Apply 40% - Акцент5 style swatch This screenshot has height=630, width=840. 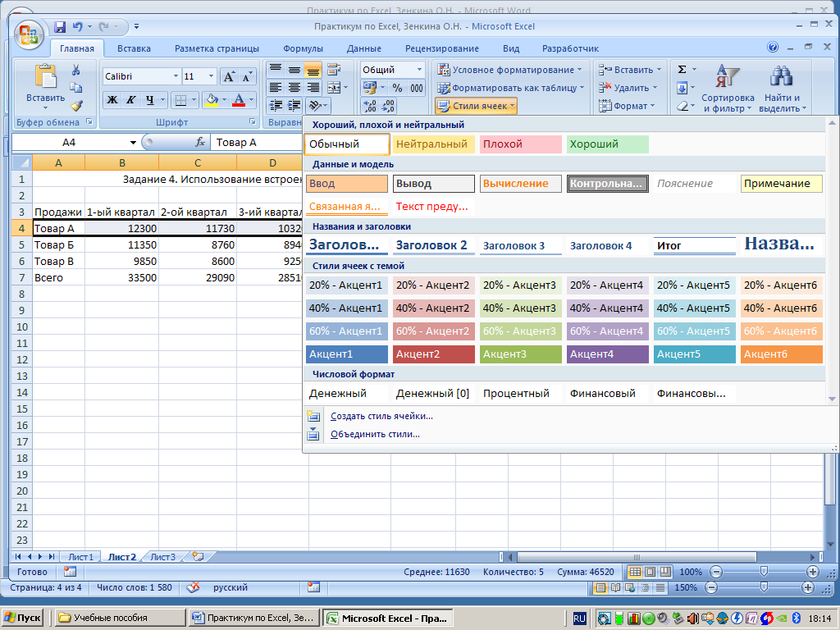694,308
